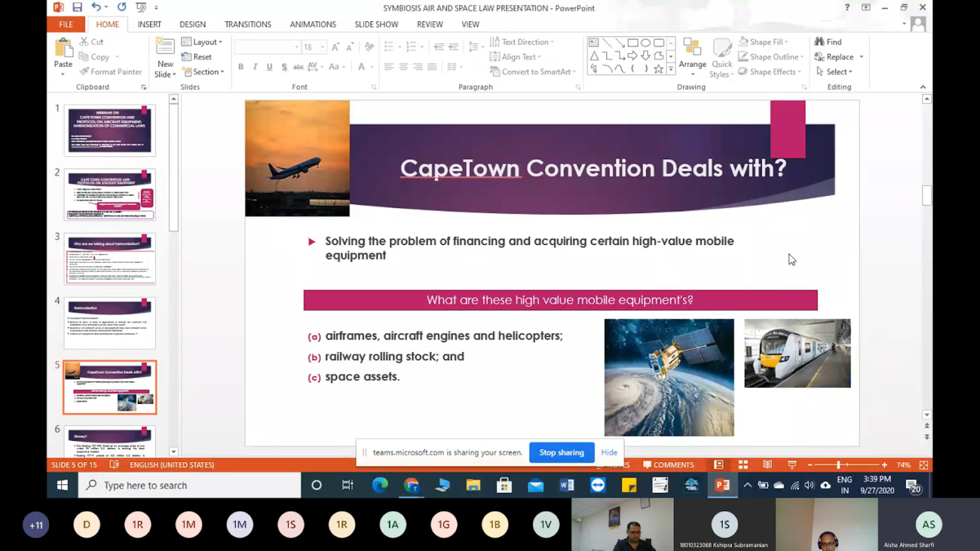Decrease font size with smaller A
Viewport: 980px width, 551px height.
[x=350, y=47]
